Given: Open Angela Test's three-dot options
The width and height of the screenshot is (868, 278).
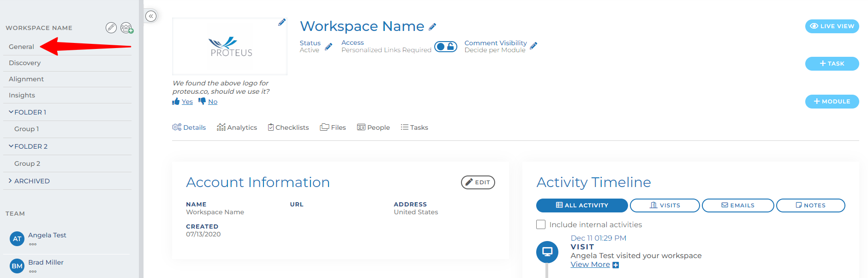Looking at the screenshot, I should pos(33,244).
